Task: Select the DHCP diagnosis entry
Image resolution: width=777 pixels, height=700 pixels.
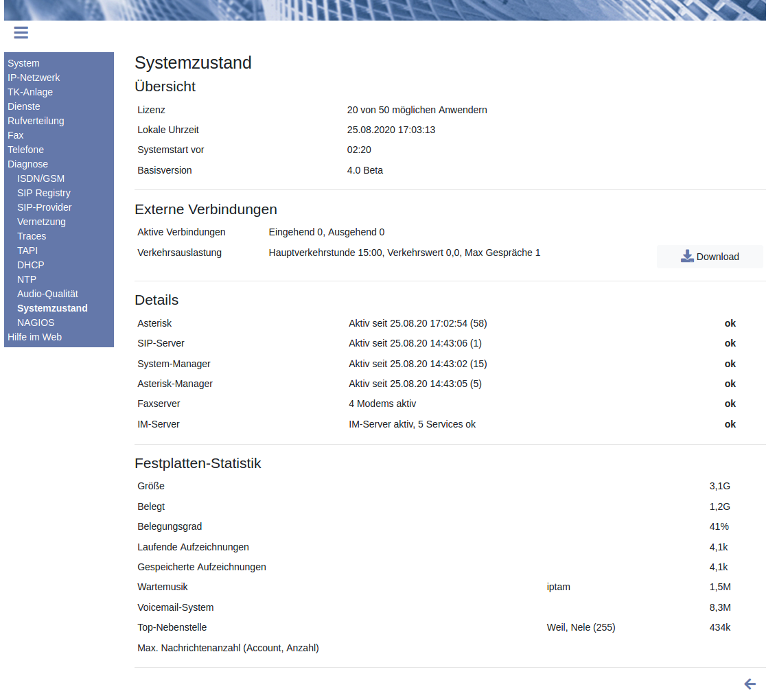Action: click(x=31, y=265)
